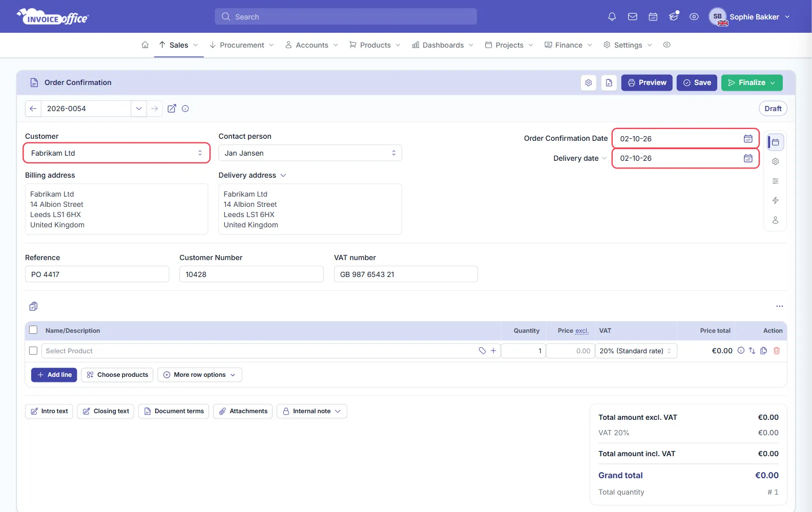The height and width of the screenshot is (512, 812).
Task: Open VAT 20% Standard rate dropdown
Action: pyautogui.click(x=636, y=351)
